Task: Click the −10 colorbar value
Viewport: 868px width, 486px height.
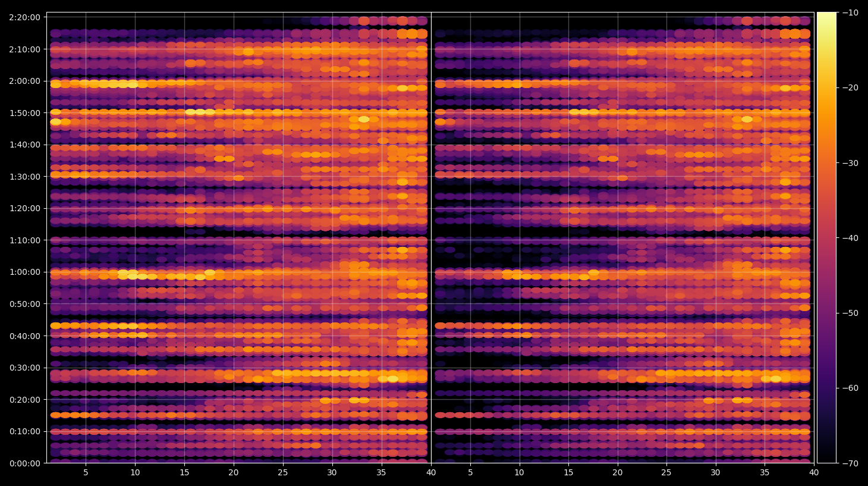Action: pyautogui.click(x=850, y=12)
